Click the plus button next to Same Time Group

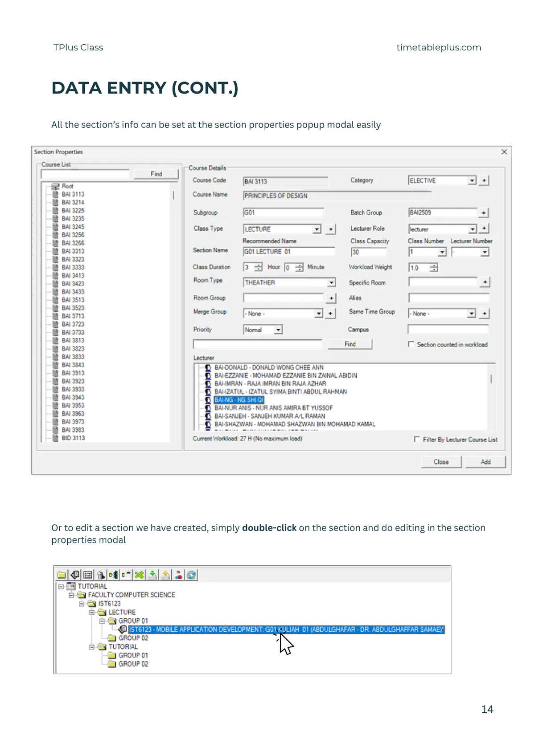485,314
